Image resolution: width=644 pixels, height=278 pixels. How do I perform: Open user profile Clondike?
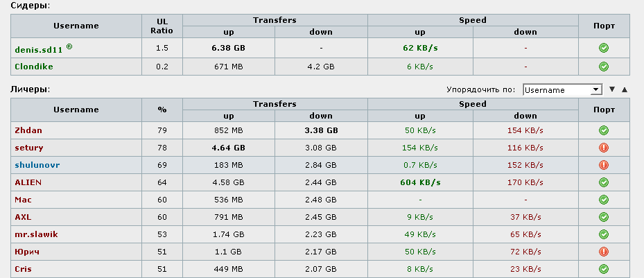point(34,67)
